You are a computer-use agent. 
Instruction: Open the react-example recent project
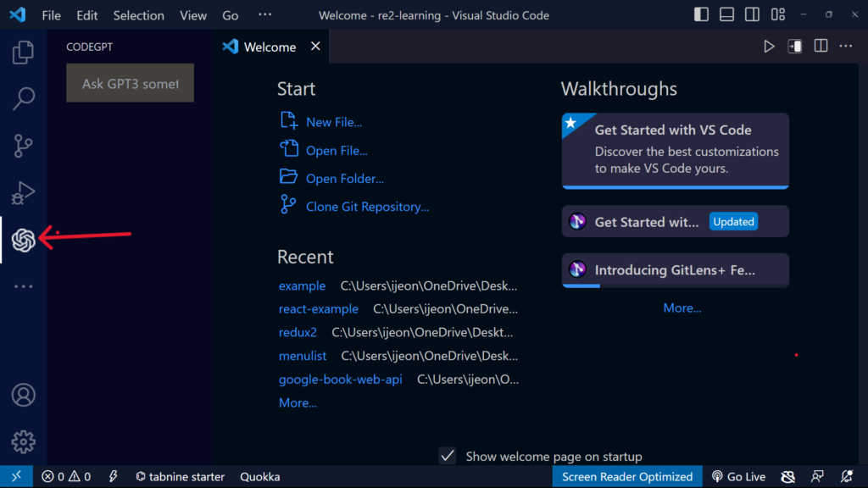[x=319, y=308]
